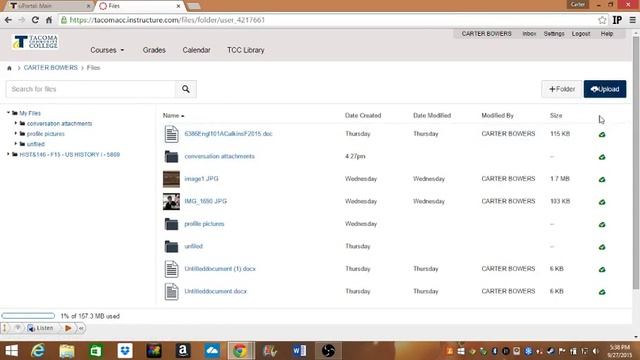
Task: Click the IMG_1690 JPG thumbnail
Action: [x=171, y=202]
